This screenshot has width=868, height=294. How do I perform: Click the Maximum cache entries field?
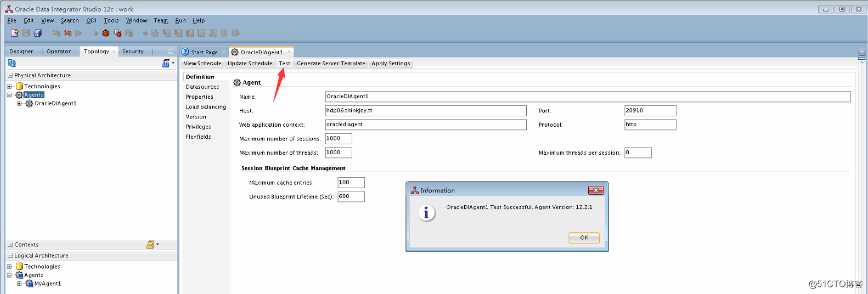351,183
